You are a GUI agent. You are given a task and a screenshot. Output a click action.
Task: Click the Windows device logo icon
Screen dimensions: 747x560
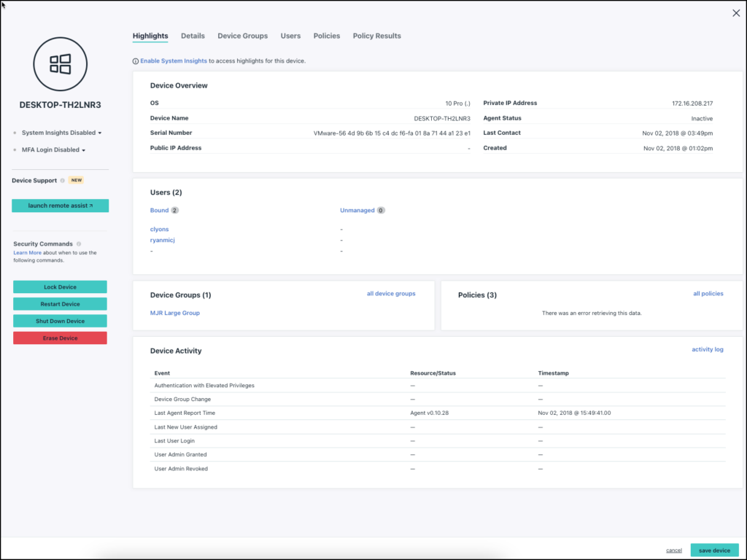tap(60, 64)
